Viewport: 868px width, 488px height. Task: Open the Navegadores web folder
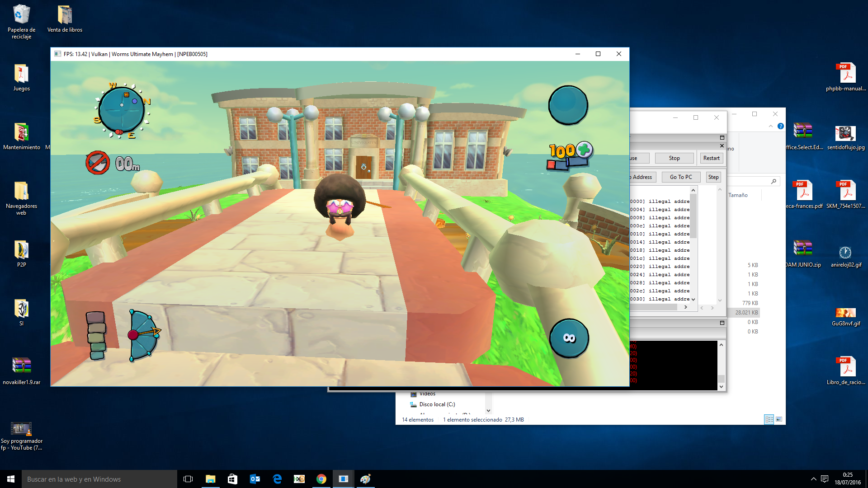[21, 198]
